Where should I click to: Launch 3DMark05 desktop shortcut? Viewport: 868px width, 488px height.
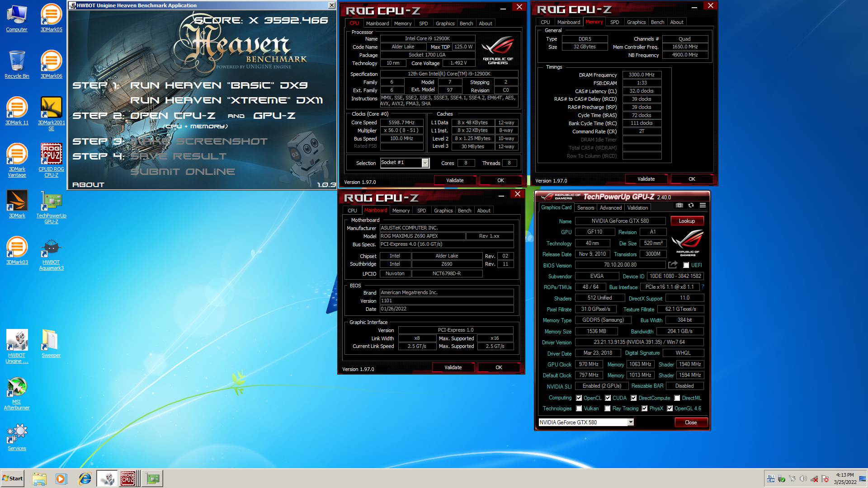pyautogui.click(x=51, y=18)
